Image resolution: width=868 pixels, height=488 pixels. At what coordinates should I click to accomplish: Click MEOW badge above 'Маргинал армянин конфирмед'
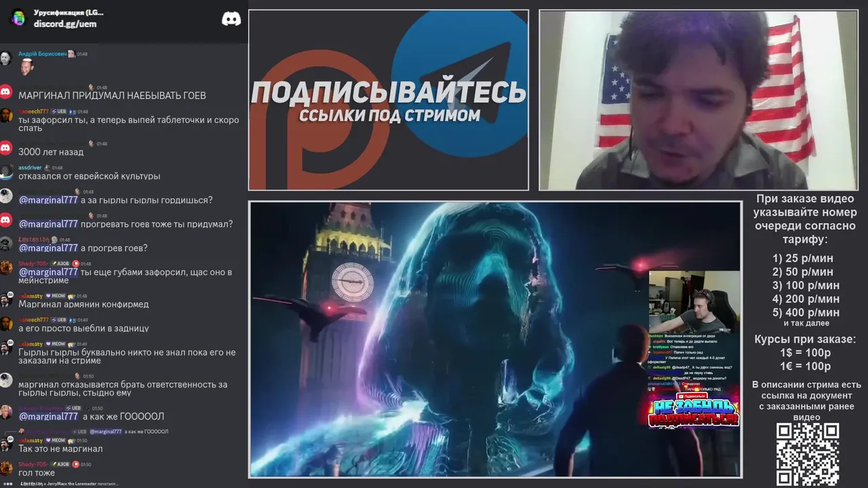(x=55, y=296)
